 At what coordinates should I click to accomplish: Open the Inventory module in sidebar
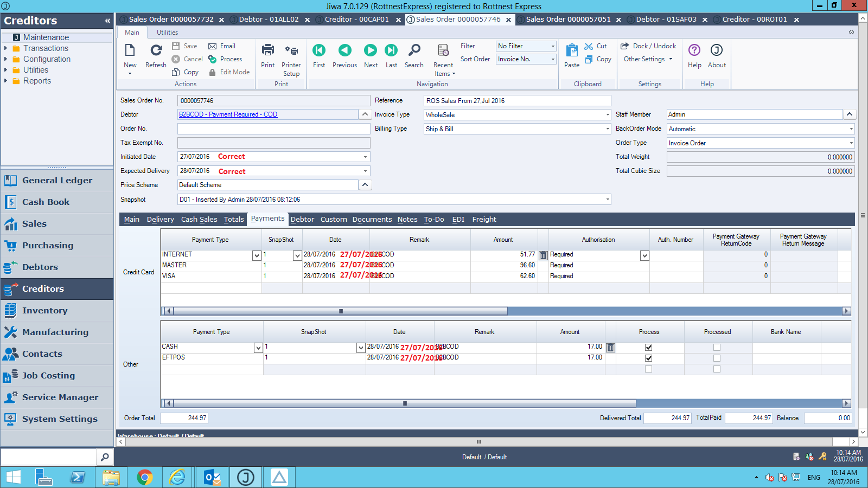click(x=44, y=311)
